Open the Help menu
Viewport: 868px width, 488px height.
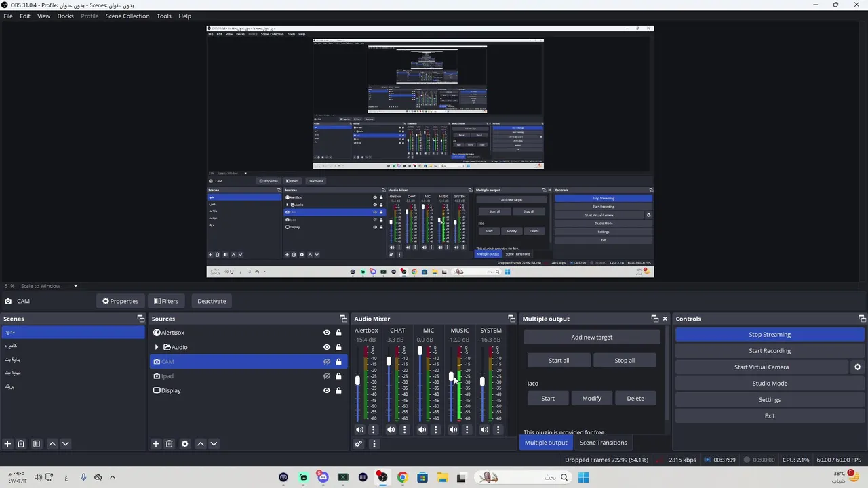click(184, 16)
